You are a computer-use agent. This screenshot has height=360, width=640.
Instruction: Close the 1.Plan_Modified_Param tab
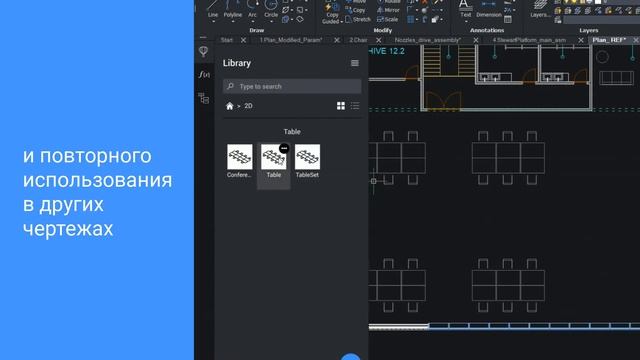pos(337,40)
